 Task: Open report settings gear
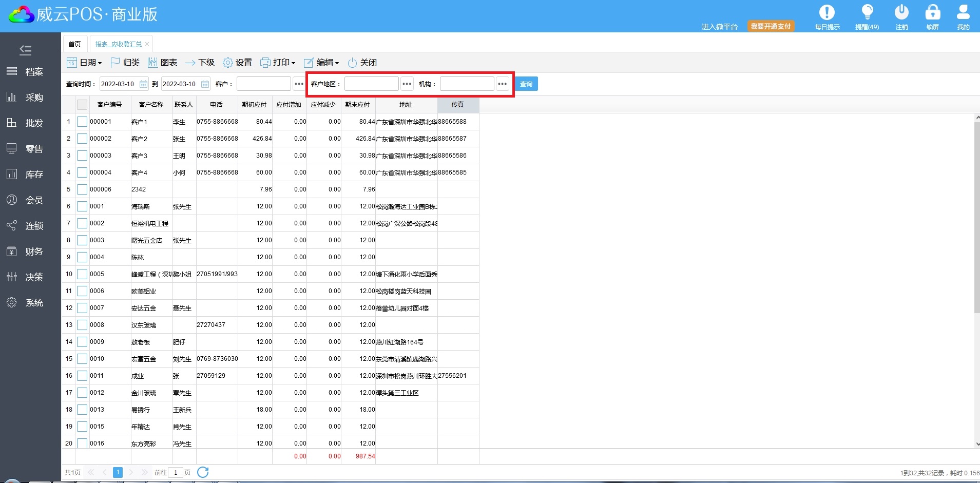[237, 63]
